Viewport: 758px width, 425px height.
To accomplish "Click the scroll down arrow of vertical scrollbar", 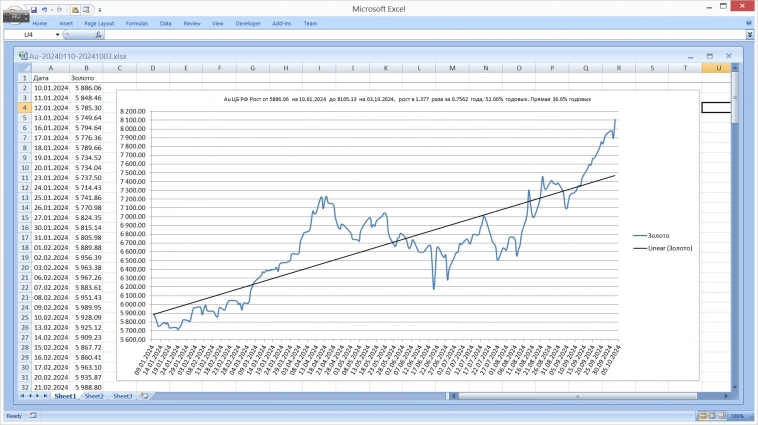I will 735,387.
